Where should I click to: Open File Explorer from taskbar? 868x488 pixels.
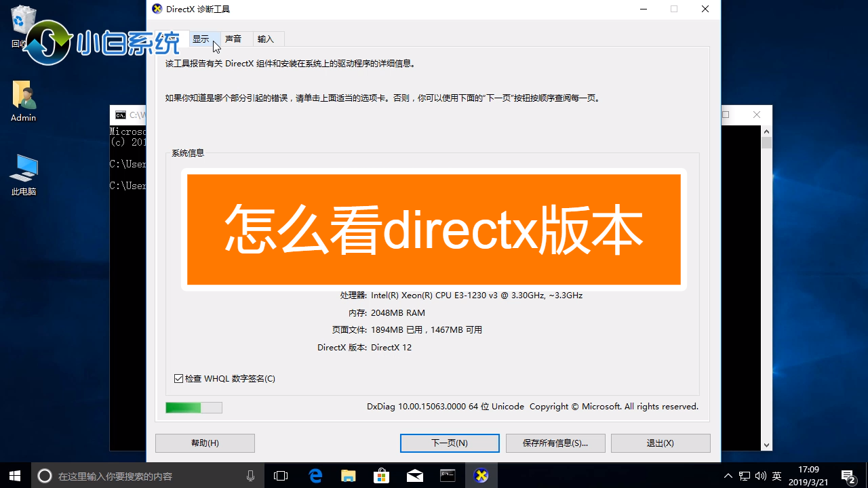[x=348, y=476]
